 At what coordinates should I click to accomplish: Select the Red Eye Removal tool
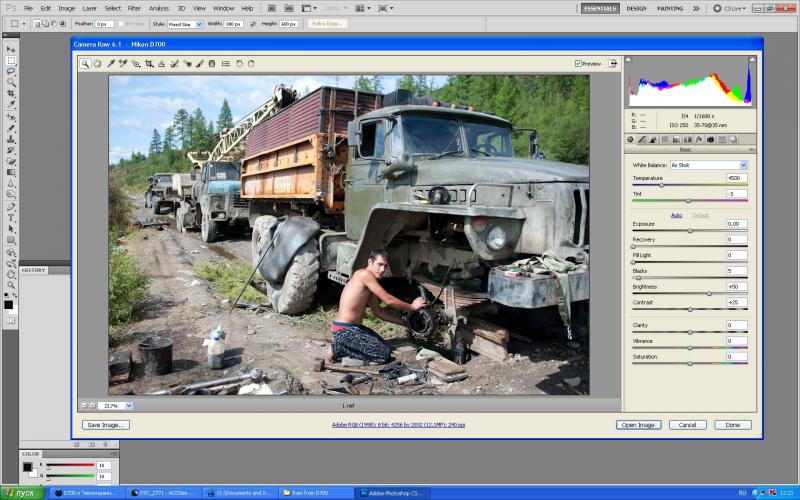click(x=187, y=64)
